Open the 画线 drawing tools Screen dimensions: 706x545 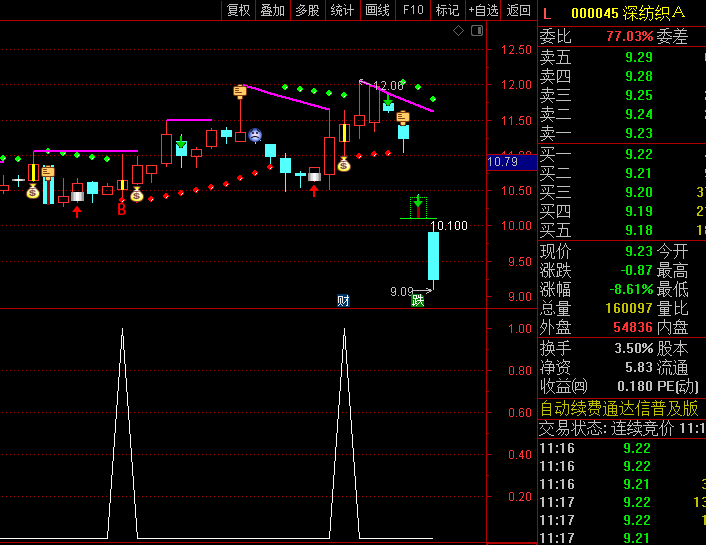(x=377, y=10)
